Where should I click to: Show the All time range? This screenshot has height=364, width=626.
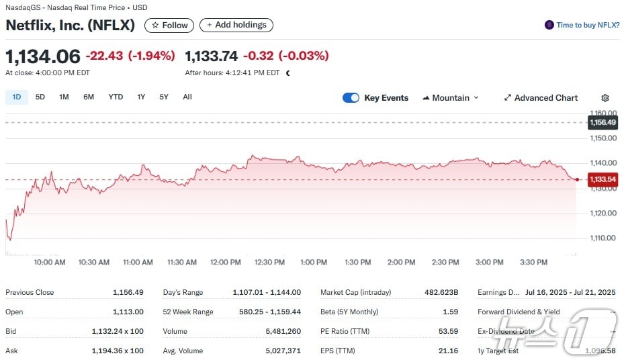(187, 97)
